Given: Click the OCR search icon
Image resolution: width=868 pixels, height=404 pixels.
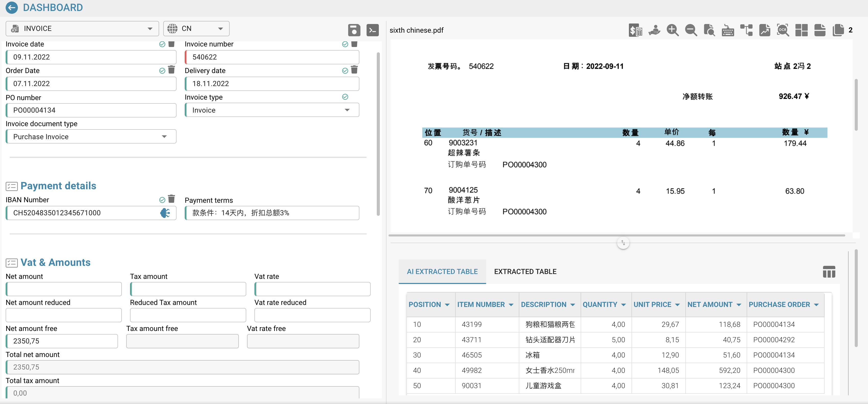Looking at the screenshot, I should (782, 30).
